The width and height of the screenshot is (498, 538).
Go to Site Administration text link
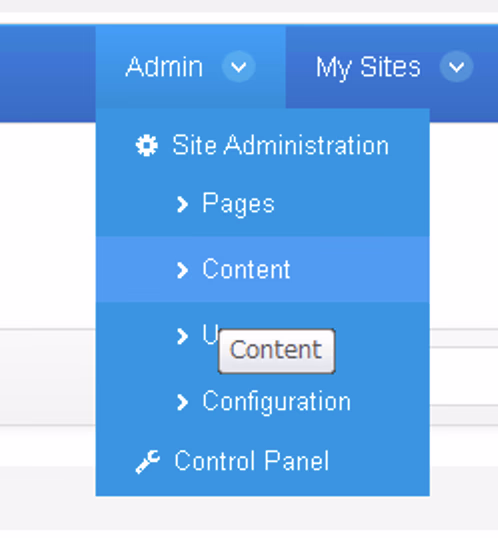coord(280,145)
